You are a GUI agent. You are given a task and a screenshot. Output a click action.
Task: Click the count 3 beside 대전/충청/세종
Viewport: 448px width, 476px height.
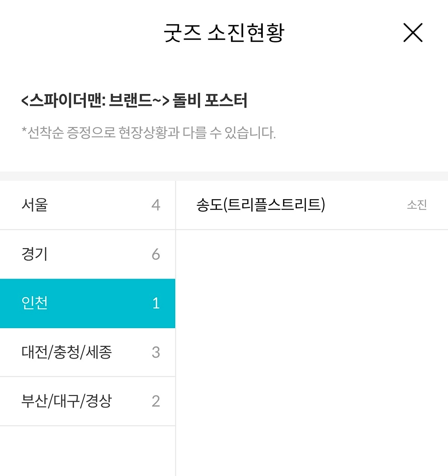tap(156, 352)
